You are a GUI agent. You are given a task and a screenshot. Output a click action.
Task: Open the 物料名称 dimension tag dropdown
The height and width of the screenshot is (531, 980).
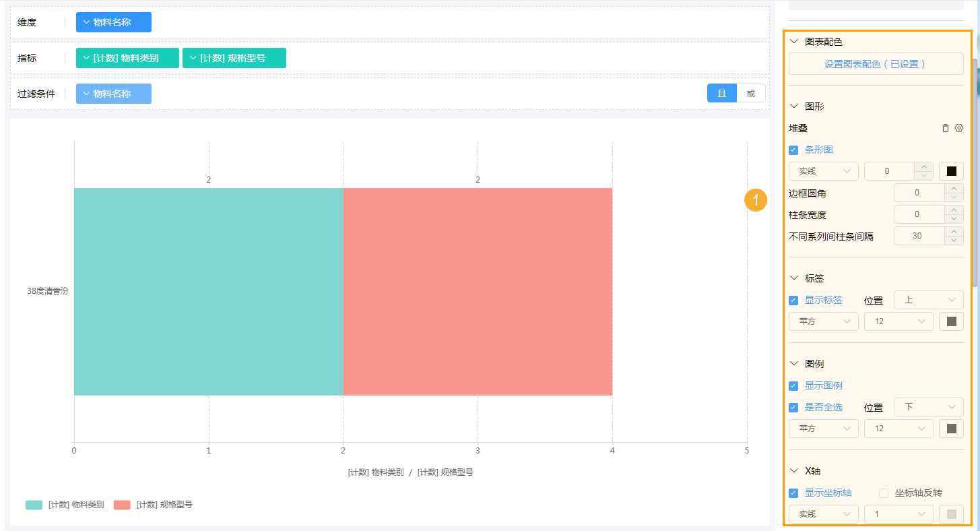(x=113, y=22)
